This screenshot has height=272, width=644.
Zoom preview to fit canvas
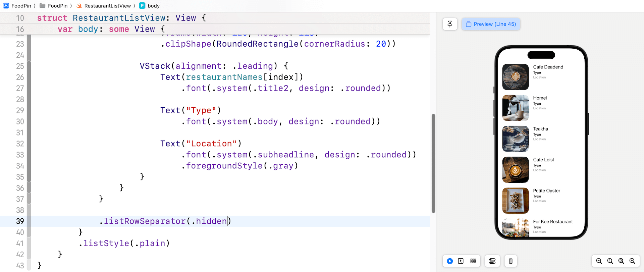point(621,261)
